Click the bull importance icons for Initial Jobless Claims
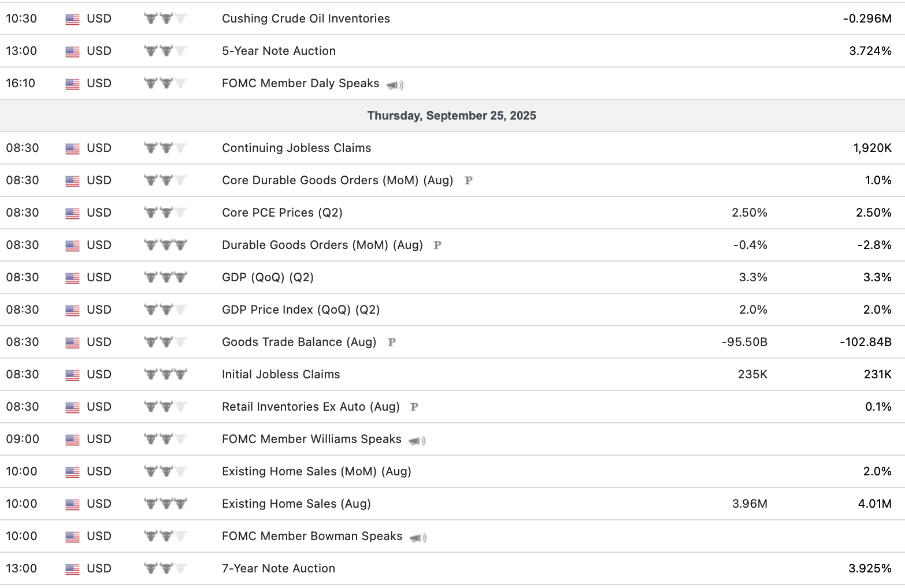This screenshot has width=905, height=588. (x=165, y=374)
